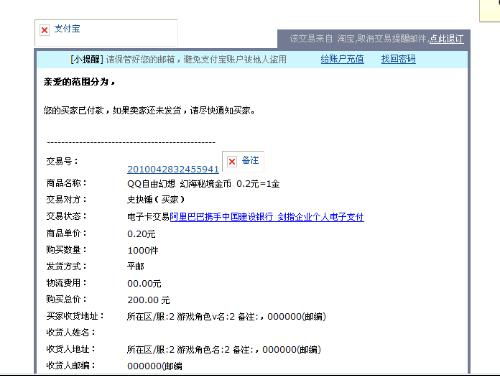This screenshot has height=376, width=500.
Task: Click the sentence 您的买家已付款
Action: pyautogui.click(x=150, y=110)
